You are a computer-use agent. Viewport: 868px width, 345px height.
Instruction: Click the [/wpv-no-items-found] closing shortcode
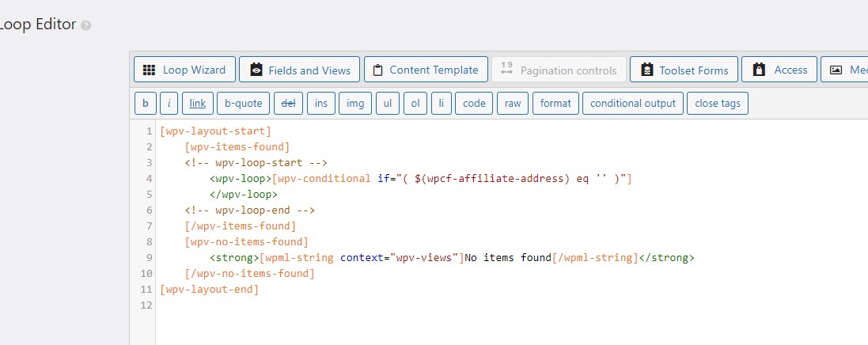[x=250, y=274]
